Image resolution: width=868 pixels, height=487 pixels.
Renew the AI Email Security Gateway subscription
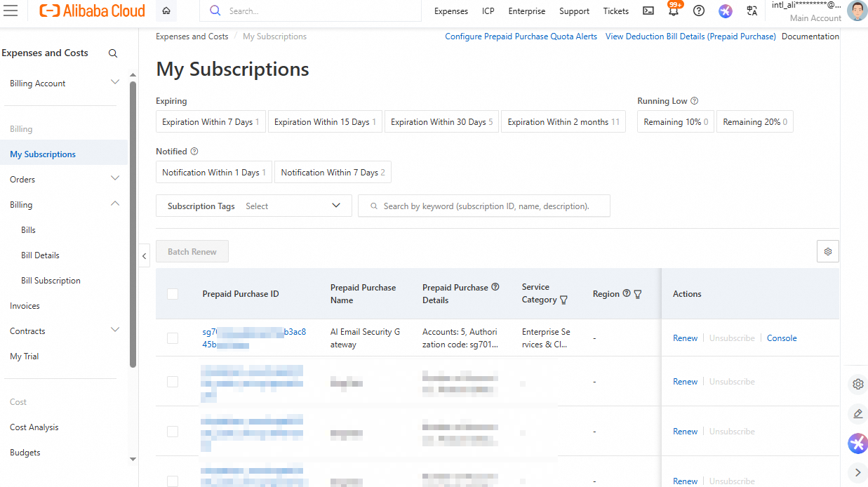pyautogui.click(x=685, y=338)
